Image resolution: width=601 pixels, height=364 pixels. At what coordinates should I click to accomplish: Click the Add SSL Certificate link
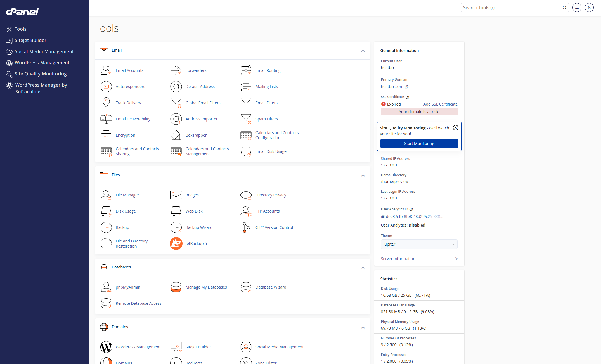coord(440,104)
